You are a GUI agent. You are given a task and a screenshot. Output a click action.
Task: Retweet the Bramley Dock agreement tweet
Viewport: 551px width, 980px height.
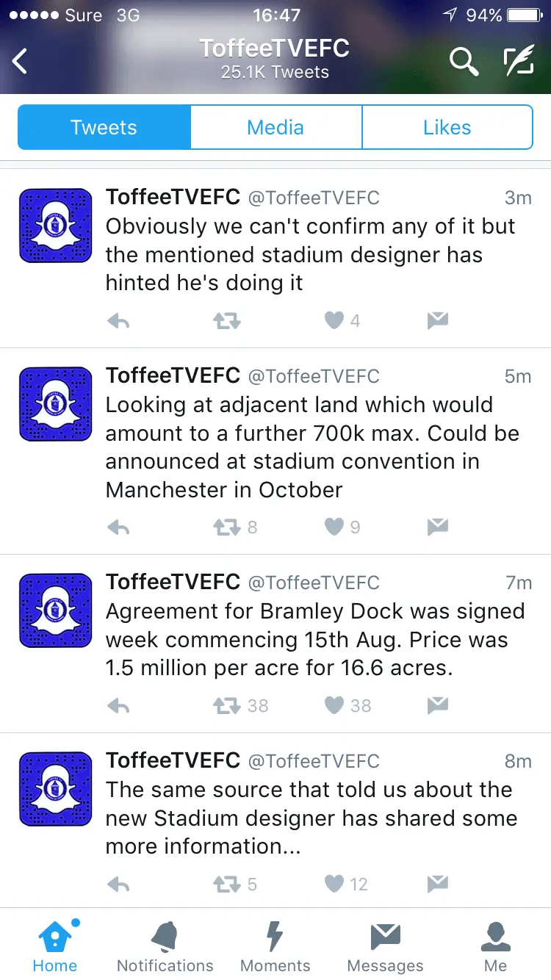point(226,706)
